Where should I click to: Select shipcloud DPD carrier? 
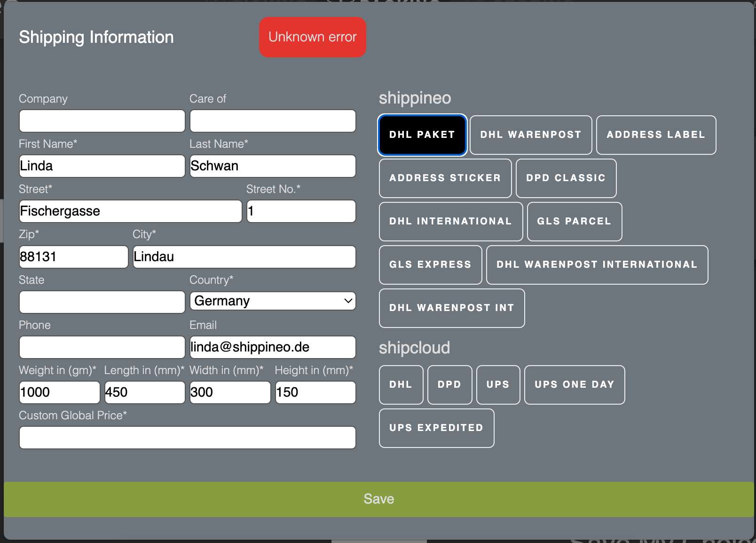[449, 385]
